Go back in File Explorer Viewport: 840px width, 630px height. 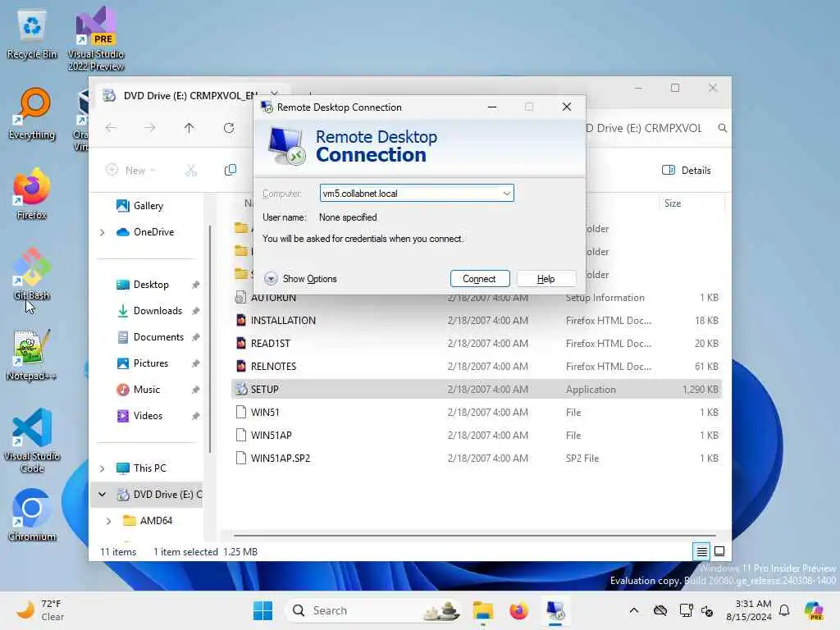click(x=111, y=128)
